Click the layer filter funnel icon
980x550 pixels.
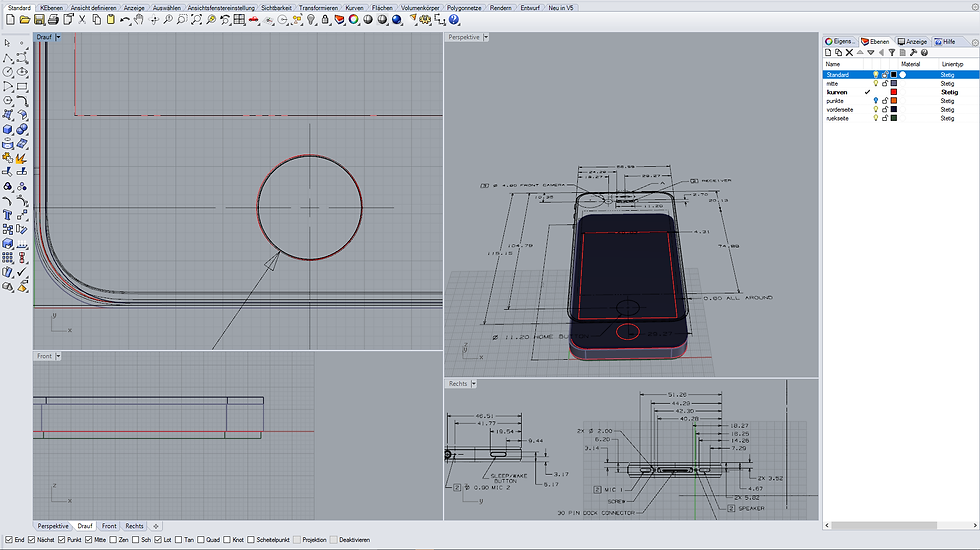click(x=892, y=52)
